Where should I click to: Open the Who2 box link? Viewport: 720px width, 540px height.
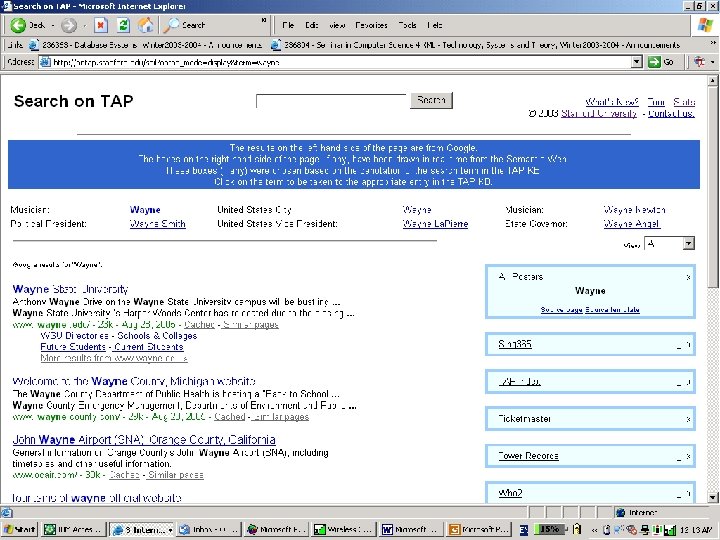[510, 493]
